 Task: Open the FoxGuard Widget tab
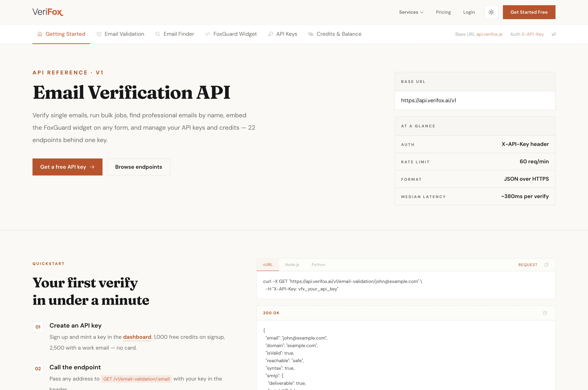(x=231, y=34)
